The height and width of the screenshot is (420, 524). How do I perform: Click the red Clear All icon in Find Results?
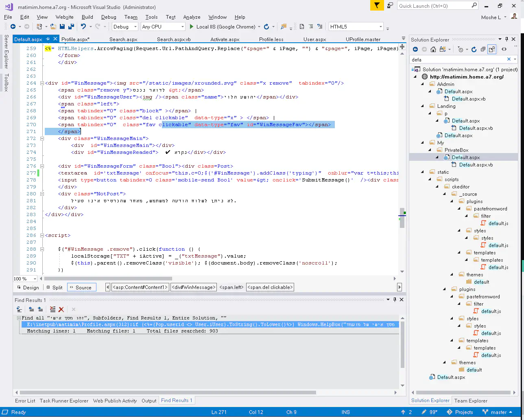pyautogui.click(x=61, y=309)
